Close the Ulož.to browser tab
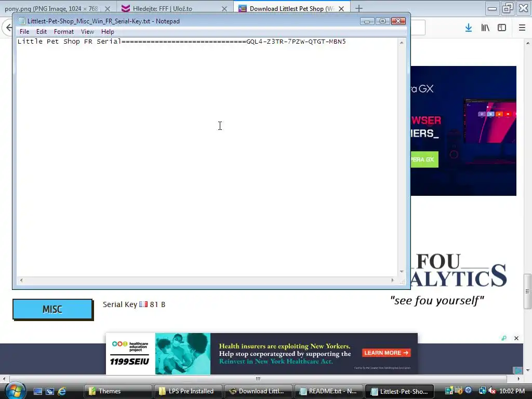 click(224, 9)
